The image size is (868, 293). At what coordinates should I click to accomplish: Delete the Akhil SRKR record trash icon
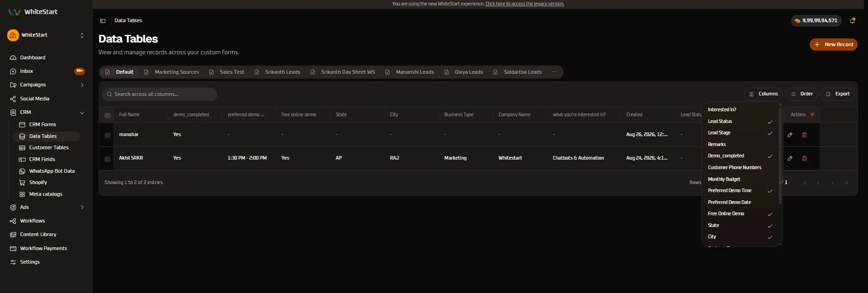click(804, 158)
